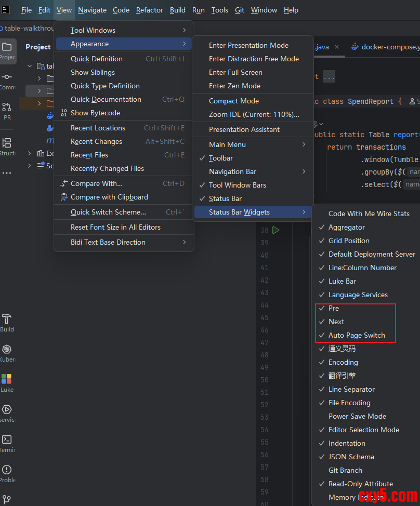This screenshot has height=506, width=420.
Task: Toggle the Memory Indicator status bar widget
Action: coord(357,497)
